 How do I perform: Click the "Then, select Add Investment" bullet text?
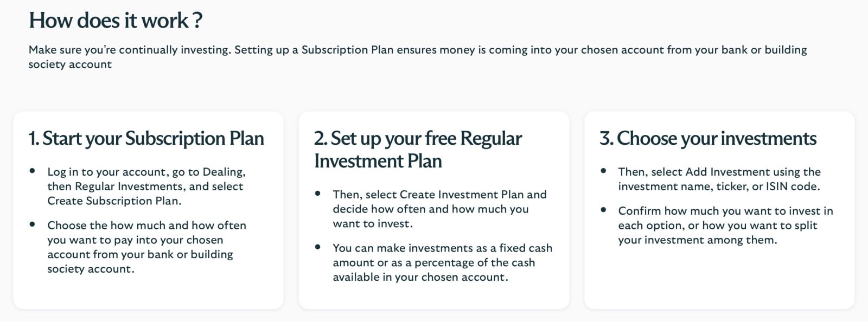(x=719, y=179)
